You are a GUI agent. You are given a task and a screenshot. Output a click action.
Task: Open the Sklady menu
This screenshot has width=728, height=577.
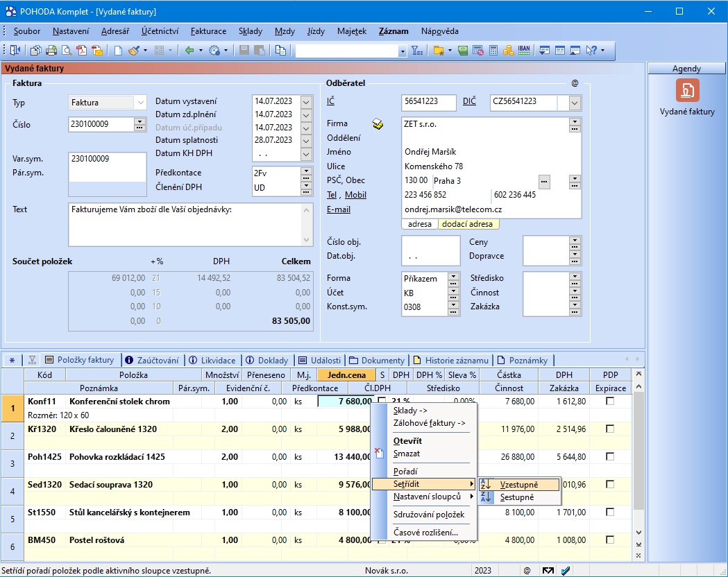(x=251, y=31)
